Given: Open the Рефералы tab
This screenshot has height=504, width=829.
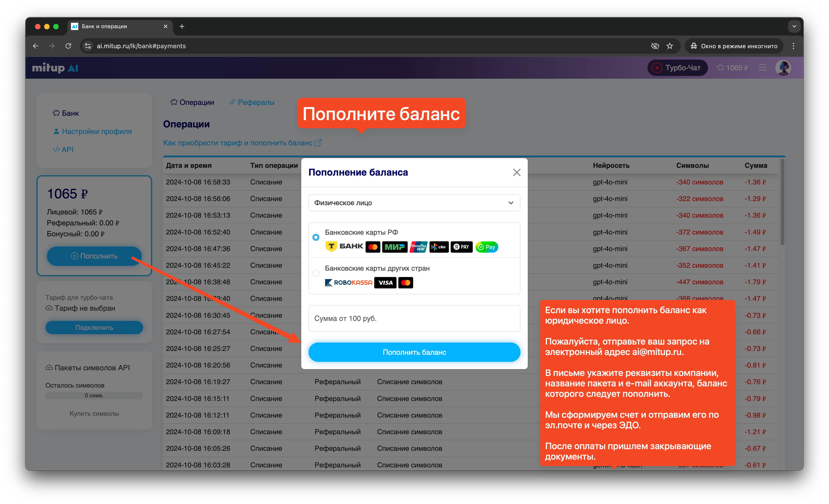Looking at the screenshot, I should 252,102.
